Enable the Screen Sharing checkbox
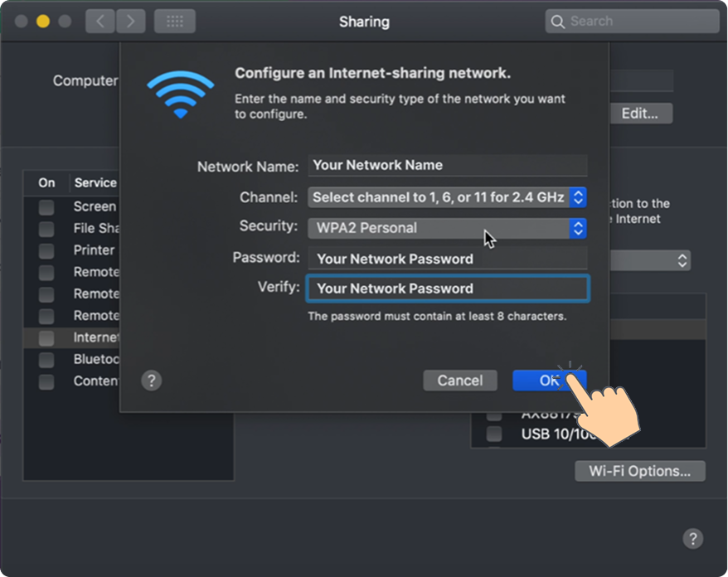The height and width of the screenshot is (577, 728). click(x=46, y=206)
